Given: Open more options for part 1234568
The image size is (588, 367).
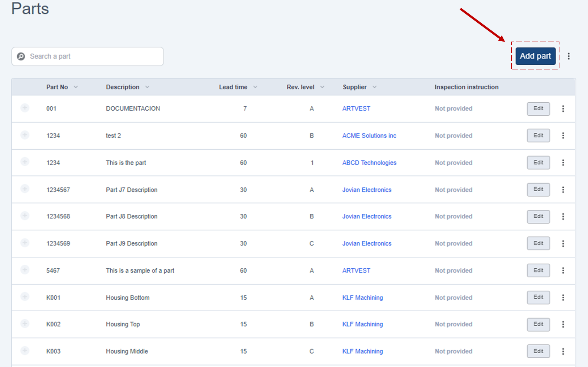Looking at the screenshot, I should point(563,217).
